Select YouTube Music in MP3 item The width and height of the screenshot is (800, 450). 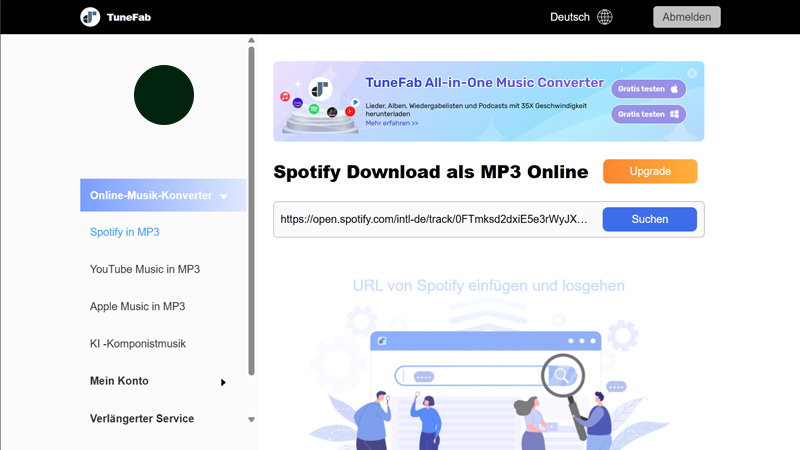click(145, 269)
